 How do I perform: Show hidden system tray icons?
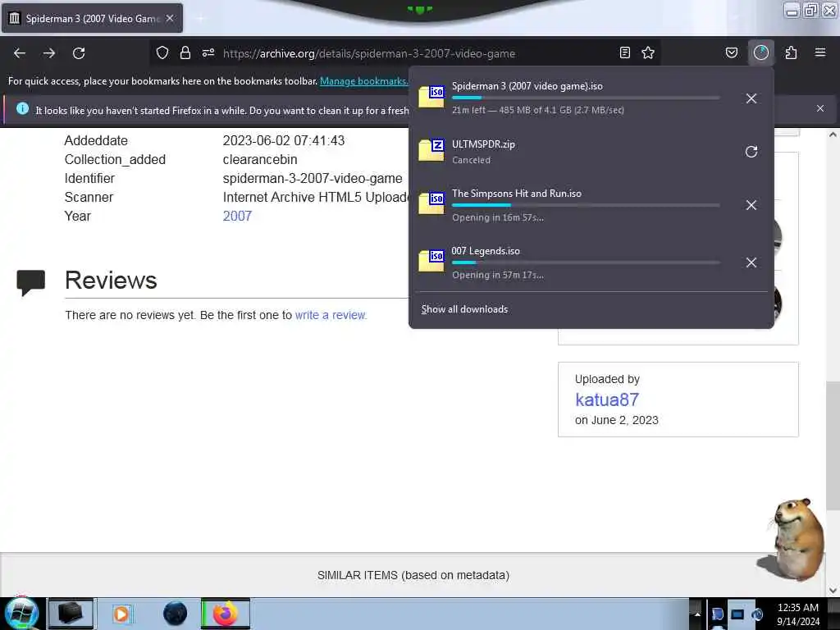[697, 614]
